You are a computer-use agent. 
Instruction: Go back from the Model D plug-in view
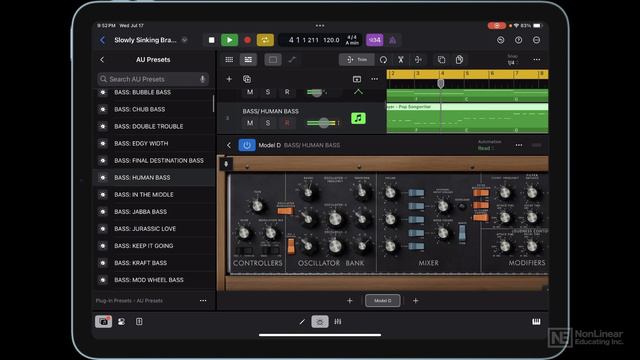(229, 145)
